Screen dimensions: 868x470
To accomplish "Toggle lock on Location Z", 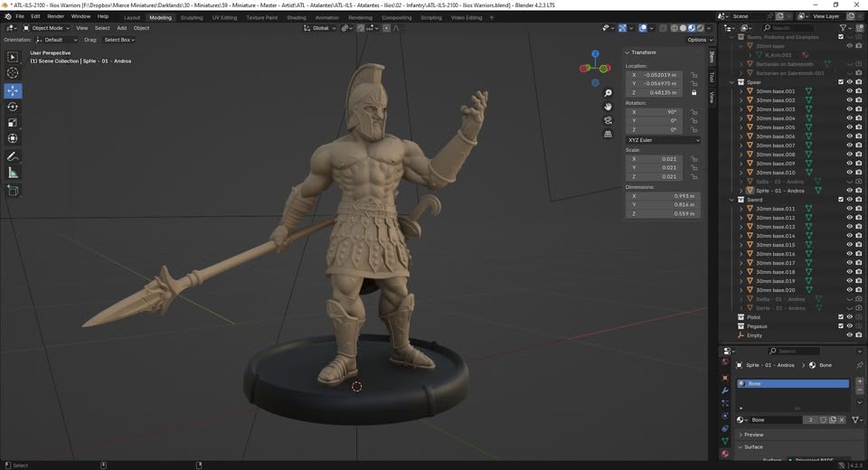I will click(x=693, y=92).
